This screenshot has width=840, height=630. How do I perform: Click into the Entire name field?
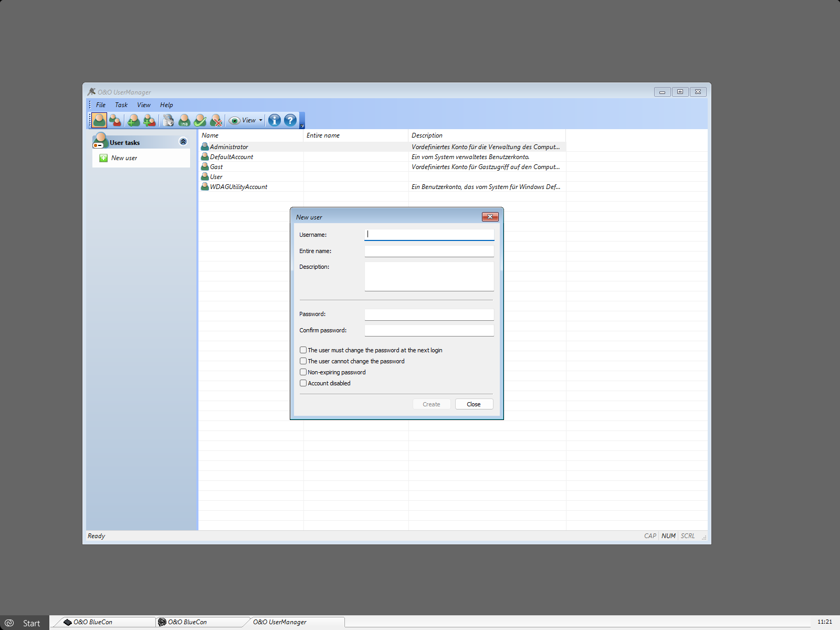tap(429, 251)
